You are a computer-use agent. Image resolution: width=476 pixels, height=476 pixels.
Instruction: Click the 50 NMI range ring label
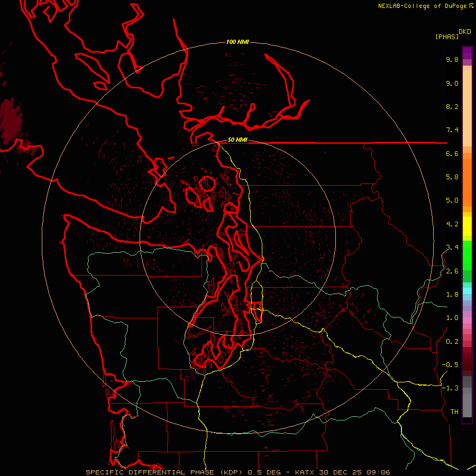point(237,140)
